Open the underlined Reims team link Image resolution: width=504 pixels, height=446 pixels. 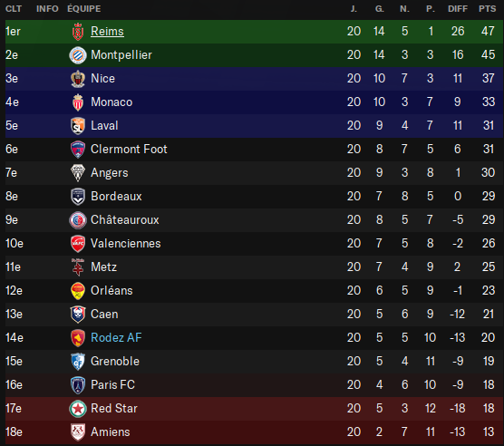pos(107,31)
